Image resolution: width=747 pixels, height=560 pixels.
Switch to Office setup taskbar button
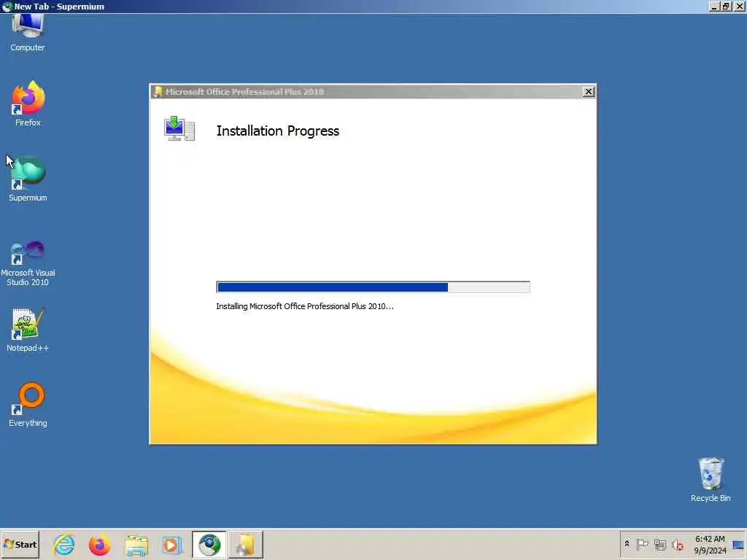[x=245, y=545]
